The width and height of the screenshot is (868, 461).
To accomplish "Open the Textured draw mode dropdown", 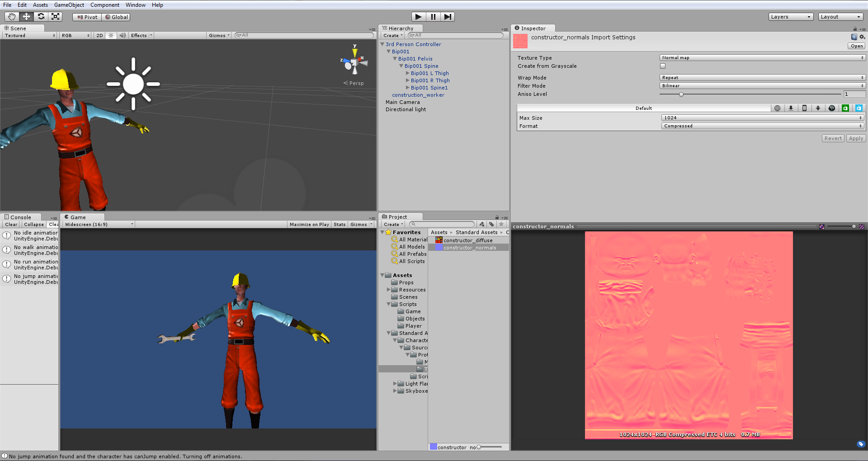I will coord(30,35).
